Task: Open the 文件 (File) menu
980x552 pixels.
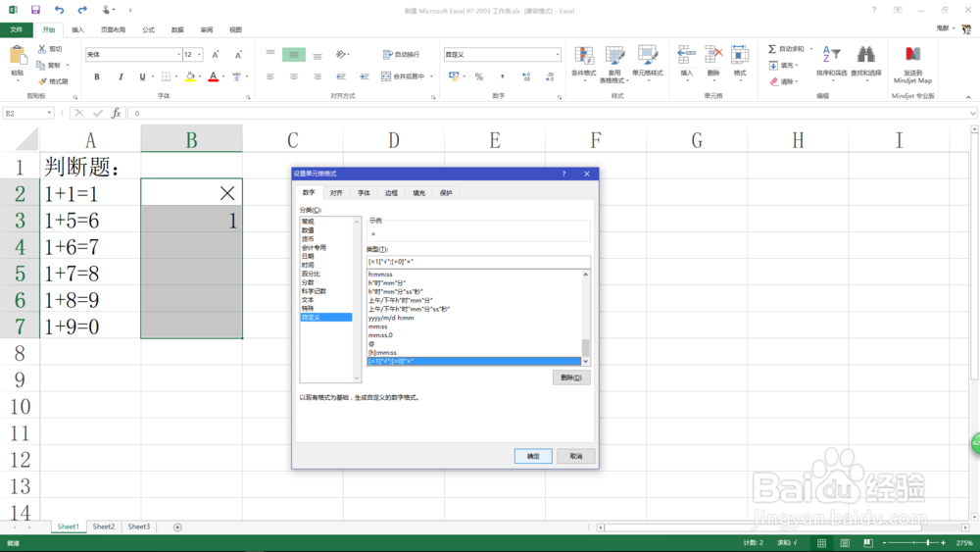Action: (x=17, y=29)
